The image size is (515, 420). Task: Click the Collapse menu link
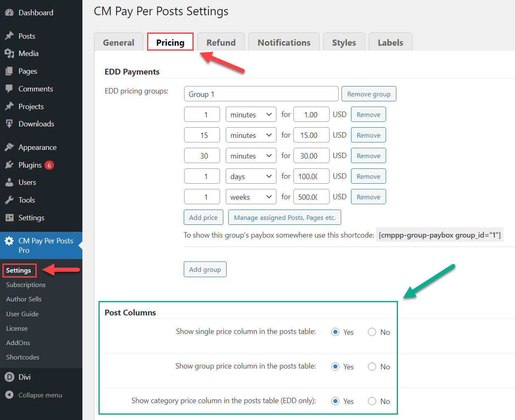(40, 395)
